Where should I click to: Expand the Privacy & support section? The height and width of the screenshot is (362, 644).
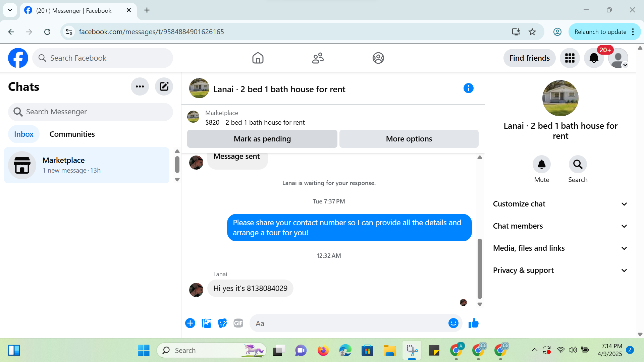coord(560,270)
